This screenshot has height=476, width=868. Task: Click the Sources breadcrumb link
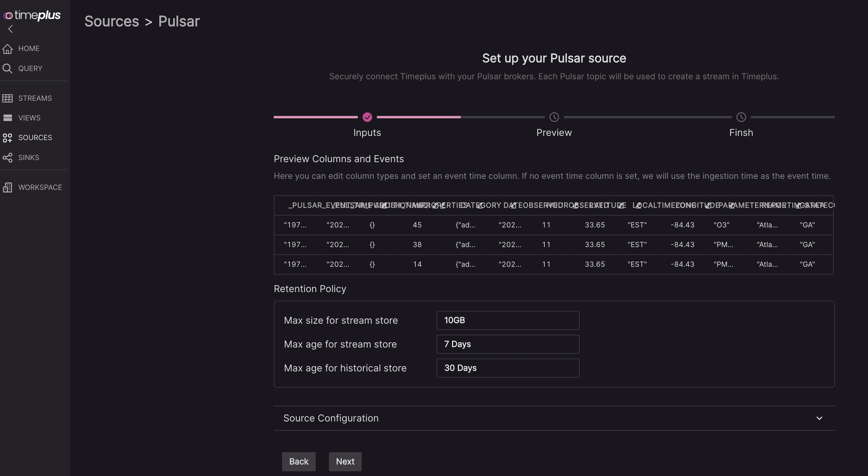[112, 21]
